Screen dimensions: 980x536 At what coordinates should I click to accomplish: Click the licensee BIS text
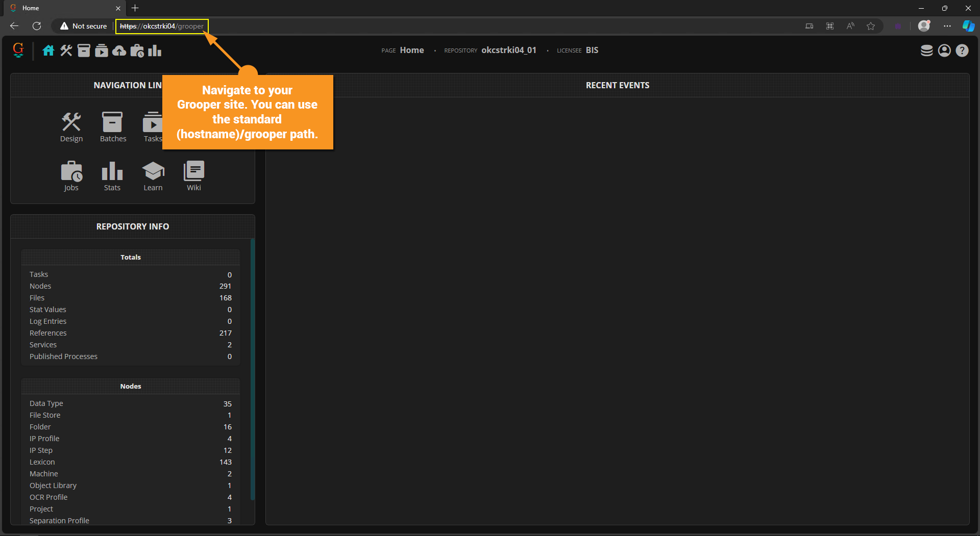click(592, 50)
